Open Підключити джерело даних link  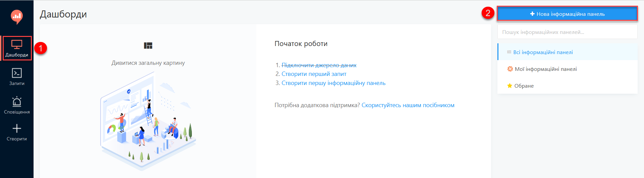click(319, 65)
